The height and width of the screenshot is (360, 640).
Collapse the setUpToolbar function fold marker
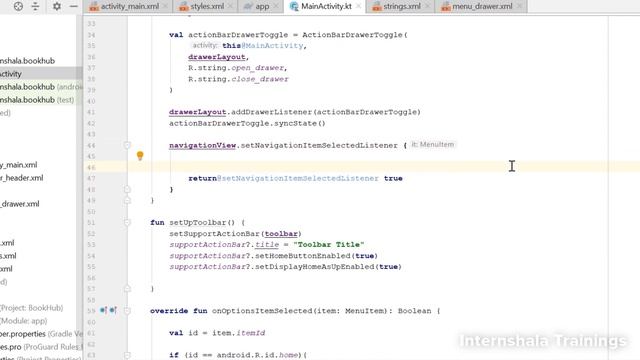(x=127, y=222)
